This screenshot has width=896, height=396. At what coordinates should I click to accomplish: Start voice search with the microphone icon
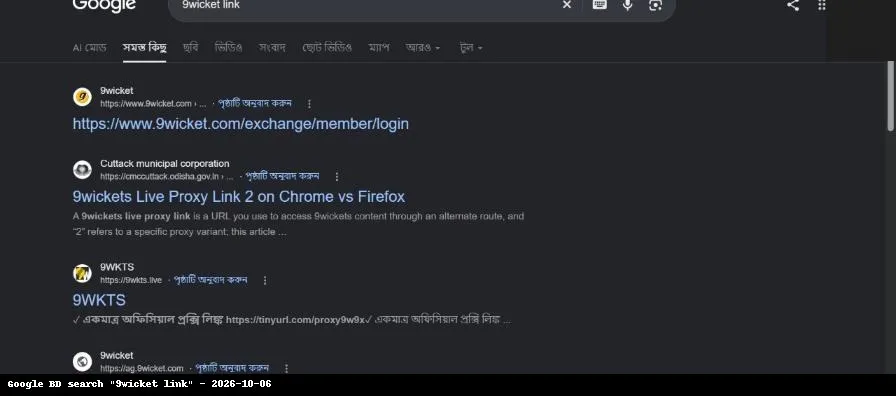tap(627, 5)
